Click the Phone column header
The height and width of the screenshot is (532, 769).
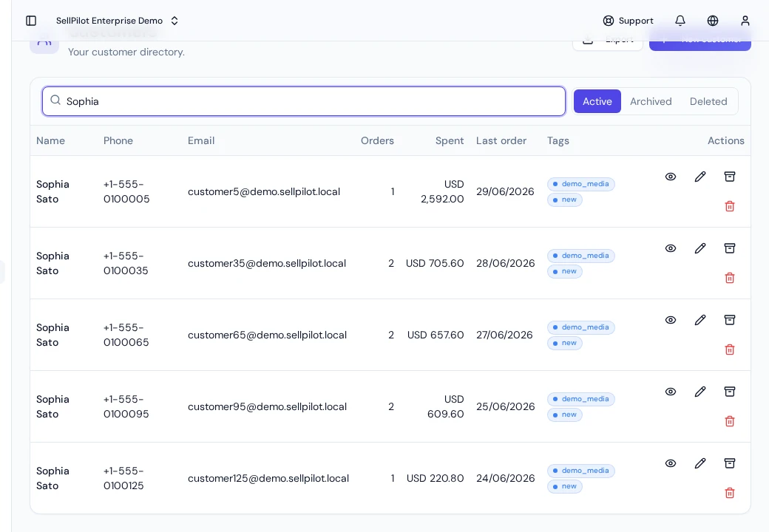click(x=118, y=140)
